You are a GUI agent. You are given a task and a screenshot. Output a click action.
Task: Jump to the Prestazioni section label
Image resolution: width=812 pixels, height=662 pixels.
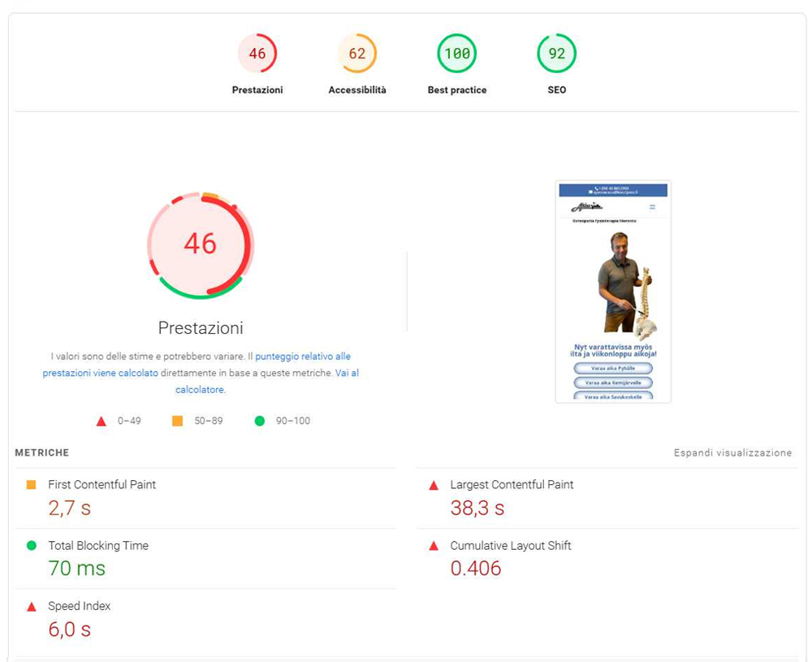click(x=257, y=90)
